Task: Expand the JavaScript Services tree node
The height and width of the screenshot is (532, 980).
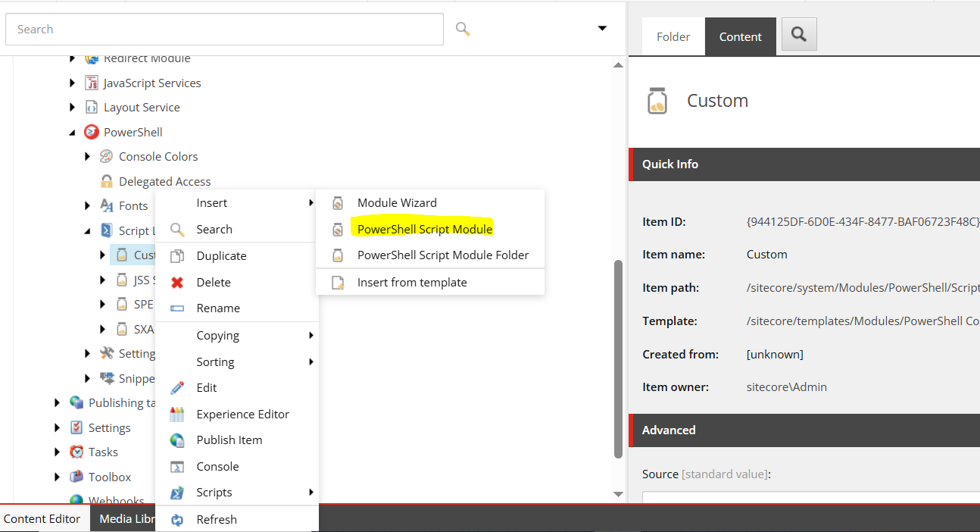Action: [73, 83]
